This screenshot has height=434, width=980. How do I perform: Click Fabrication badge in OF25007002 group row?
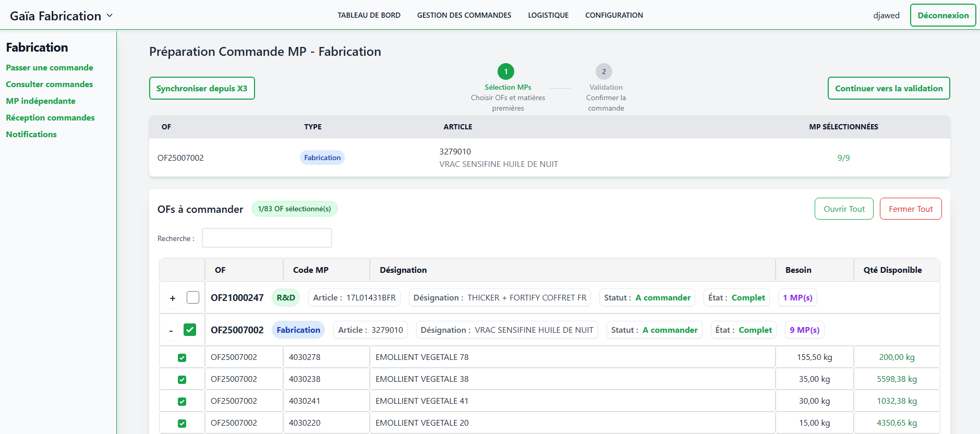point(298,330)
